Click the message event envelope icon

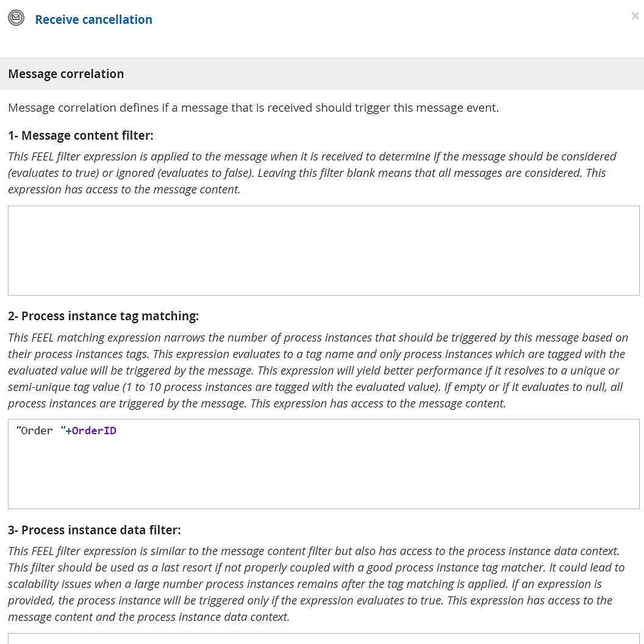pos(16,18)
